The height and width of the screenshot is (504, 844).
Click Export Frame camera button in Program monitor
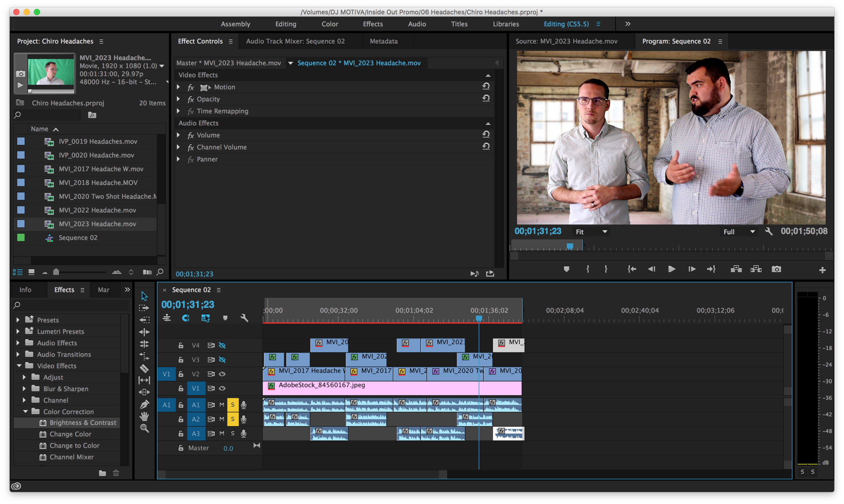point(776,269)
